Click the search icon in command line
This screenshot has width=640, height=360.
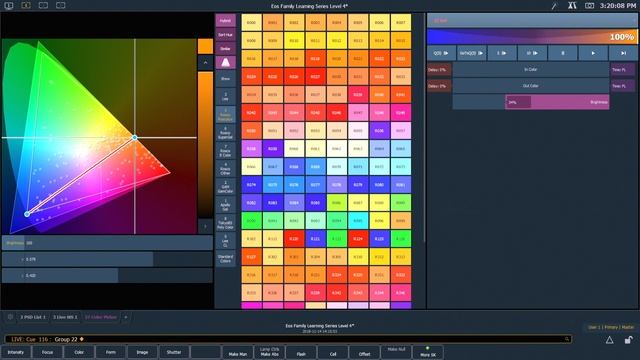tap(567, 339)
